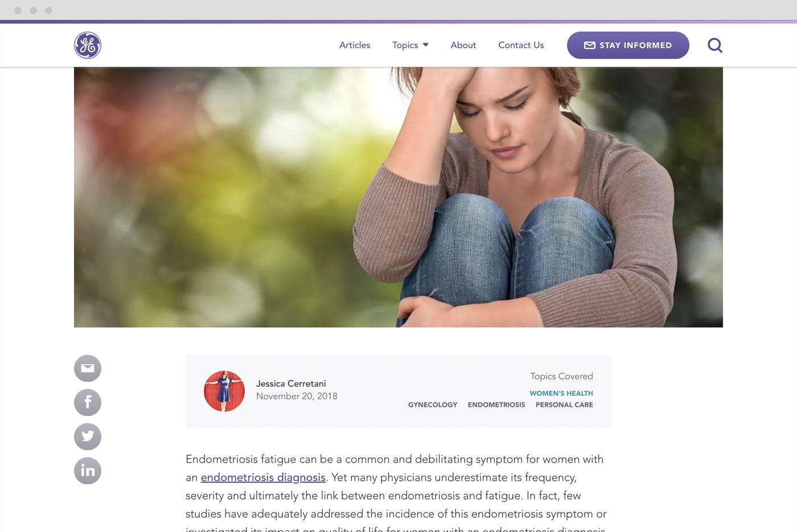Click the Stay Informed button
Screen dimensions: 797x532
coord(628,46)
